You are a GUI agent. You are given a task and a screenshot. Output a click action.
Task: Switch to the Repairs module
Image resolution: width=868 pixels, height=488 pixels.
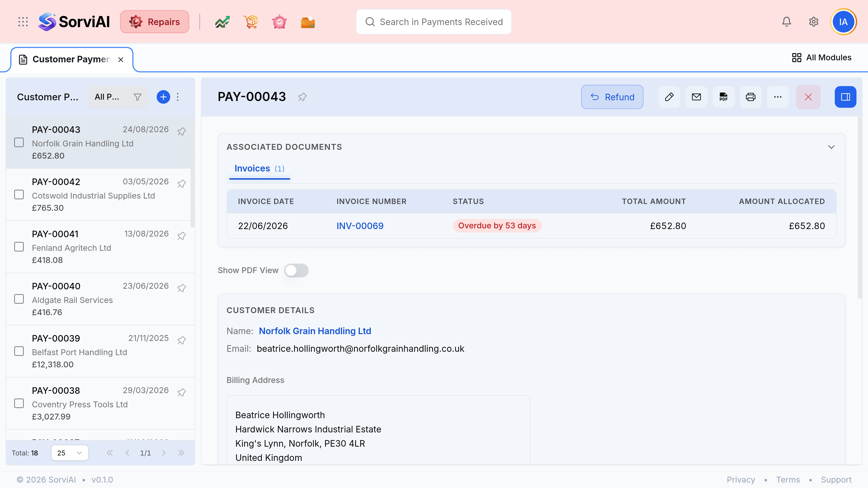(155, 22)
